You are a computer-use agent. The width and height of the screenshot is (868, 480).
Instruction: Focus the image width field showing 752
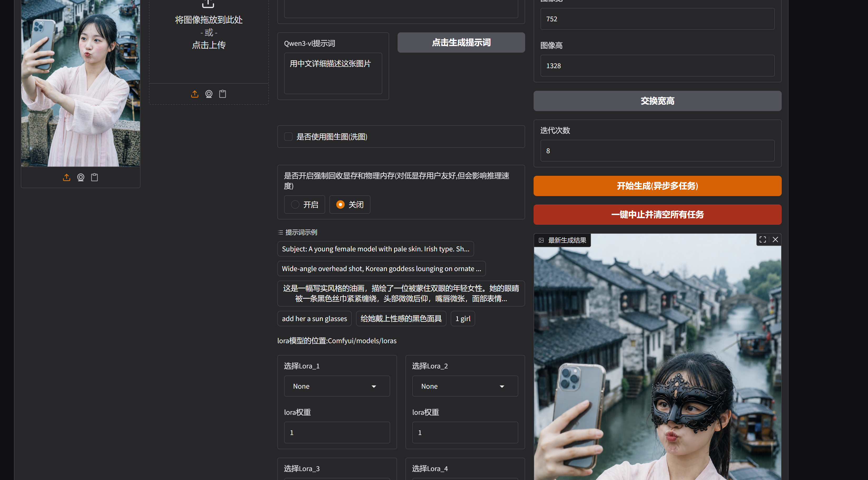coord(658,19)
